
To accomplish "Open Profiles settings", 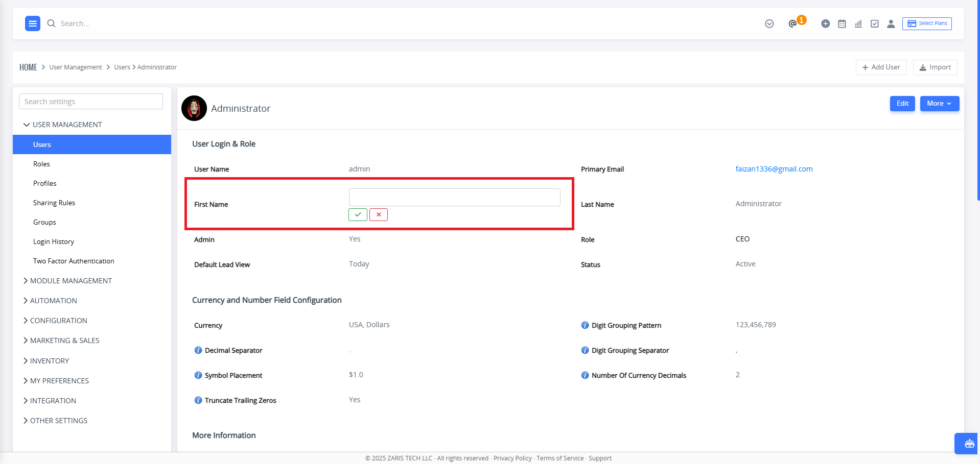I will 45,183.
